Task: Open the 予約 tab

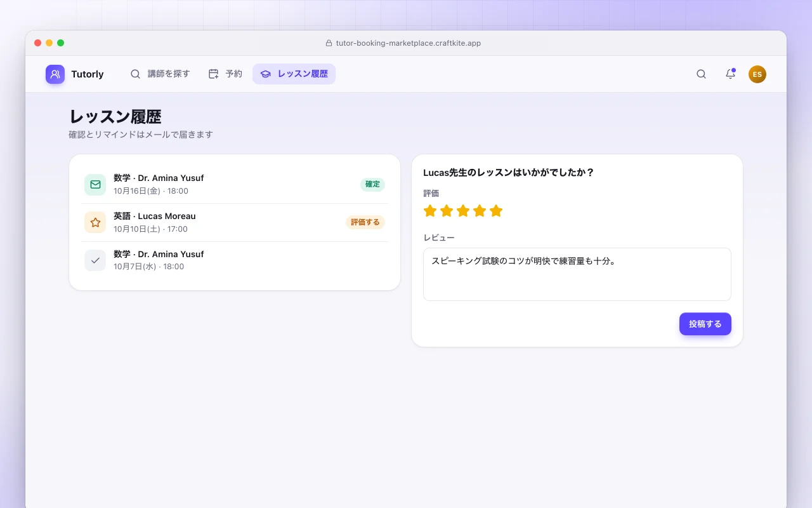Action: pos(225,74)
